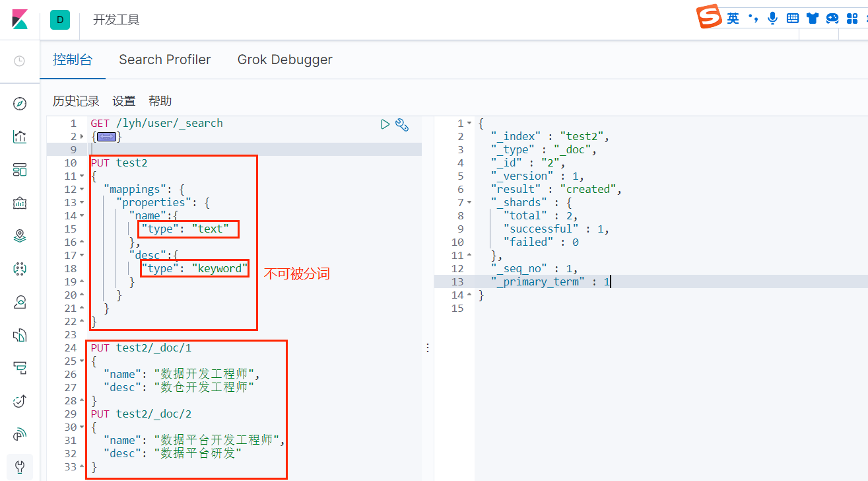
Task: Open the Infrastructure sidebar icon
Action: (20, 302)
